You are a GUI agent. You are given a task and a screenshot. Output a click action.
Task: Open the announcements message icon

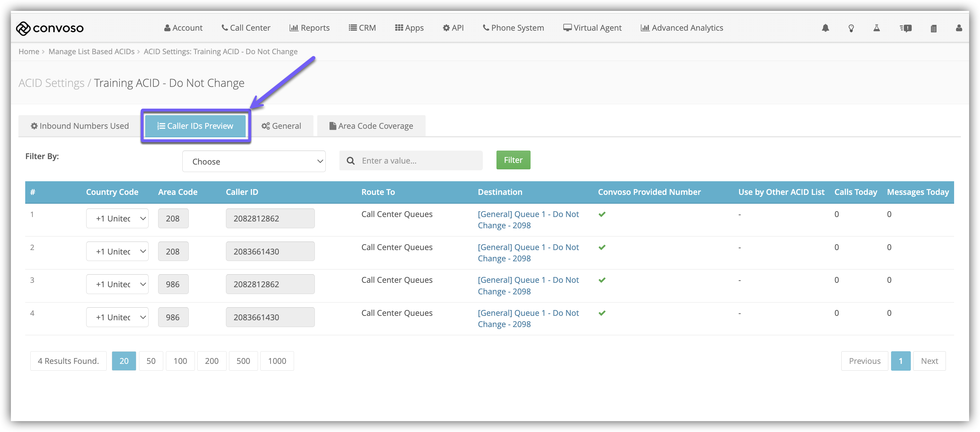[905, 28]
